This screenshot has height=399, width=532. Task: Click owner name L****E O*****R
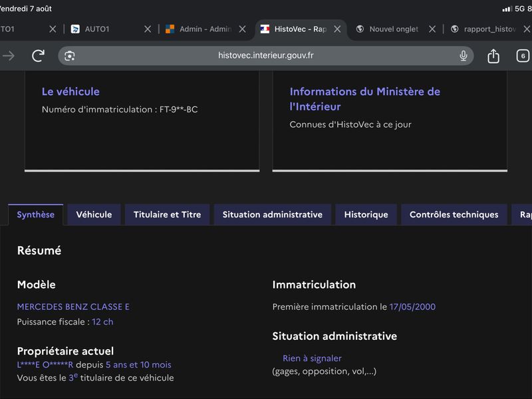[45, 364]
